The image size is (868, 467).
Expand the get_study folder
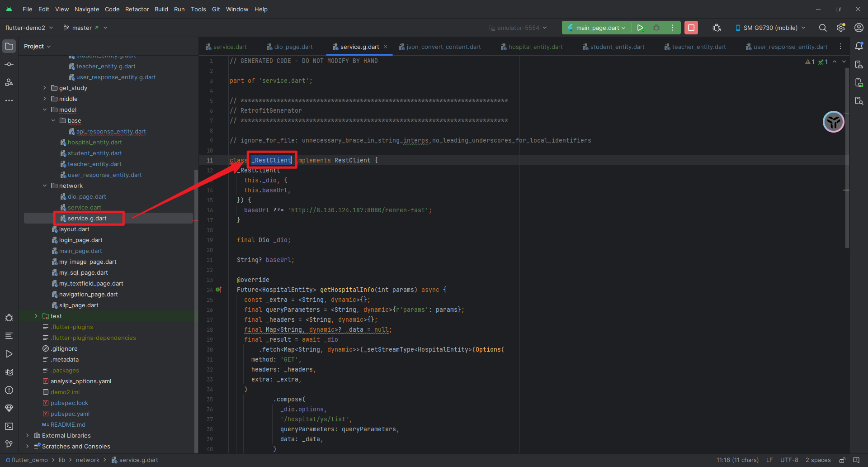point(45,88)
